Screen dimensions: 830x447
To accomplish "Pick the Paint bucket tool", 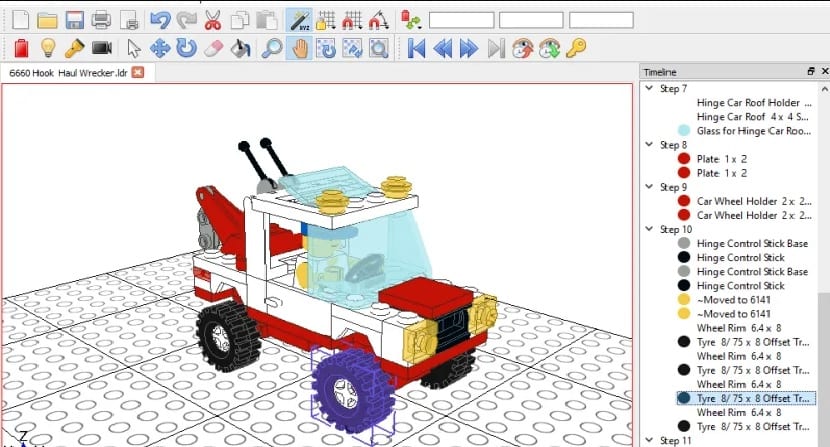I will 239,48.
